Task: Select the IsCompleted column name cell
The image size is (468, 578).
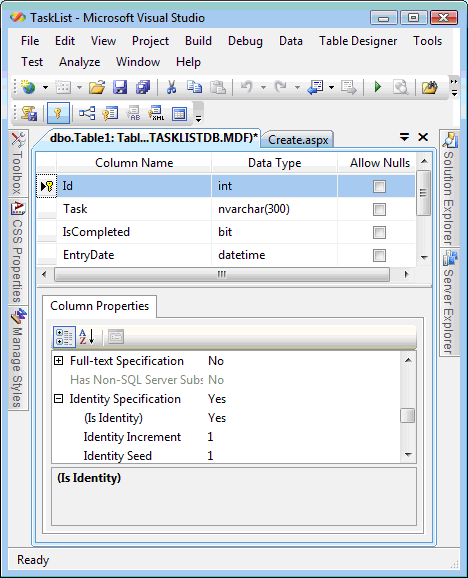Action: [x=134, y=232]
